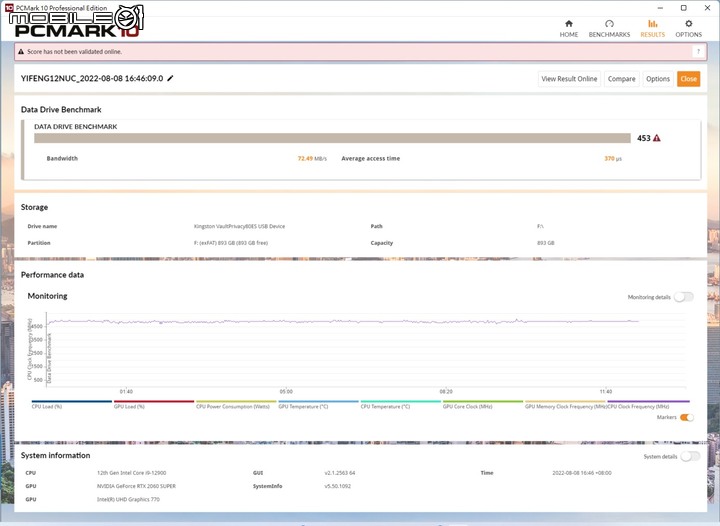Click the 12th Gen Intel Core i9-12900 text
Viewport: 720px width, 526px height.
click(131, 473)
